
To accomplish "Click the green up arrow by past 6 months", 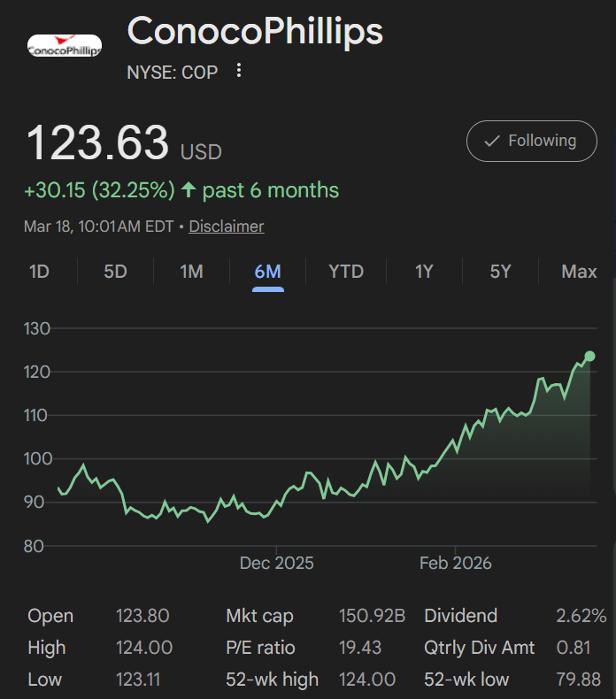I will pos(189,189).
